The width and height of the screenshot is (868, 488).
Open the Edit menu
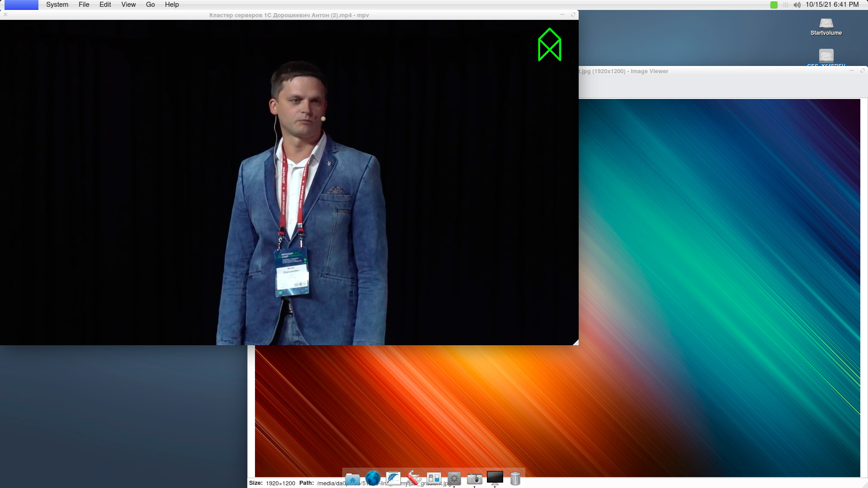(x=105, y=5)
